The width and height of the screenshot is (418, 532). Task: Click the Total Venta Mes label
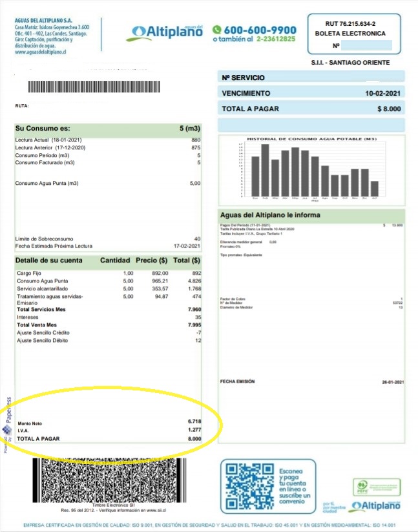37,325
